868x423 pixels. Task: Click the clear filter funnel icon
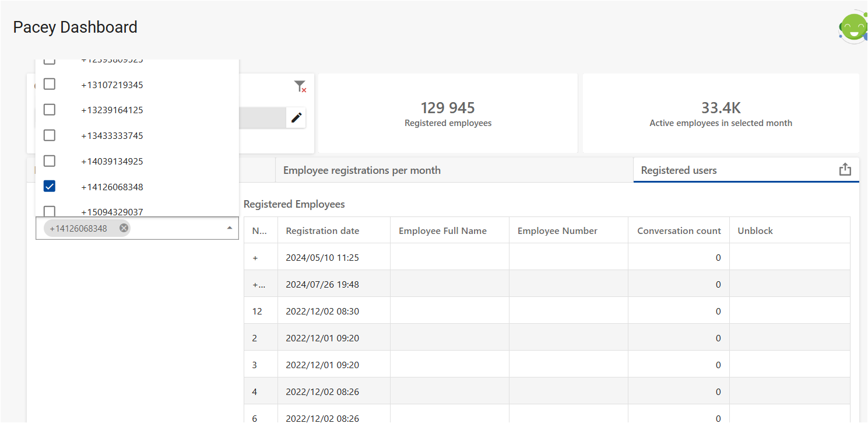coord(300,87)
